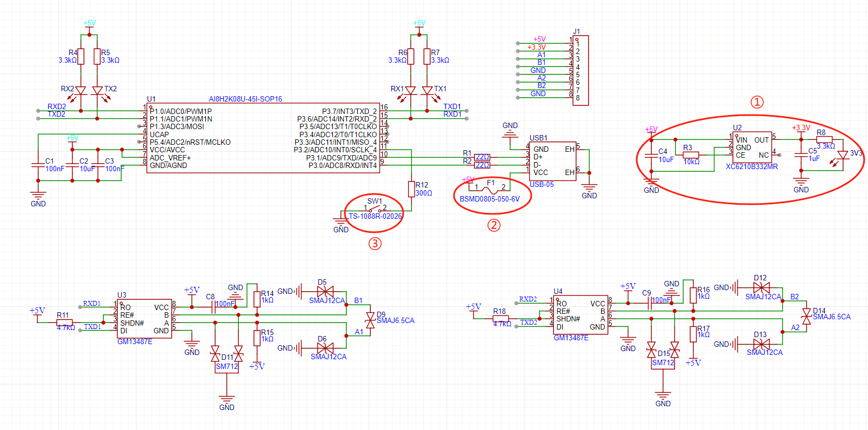Image resolution: width=868 pixels, height=430 pixels.
Task: Click the U2 XC6210B332MR regulator chip
Action: point(752,147)
